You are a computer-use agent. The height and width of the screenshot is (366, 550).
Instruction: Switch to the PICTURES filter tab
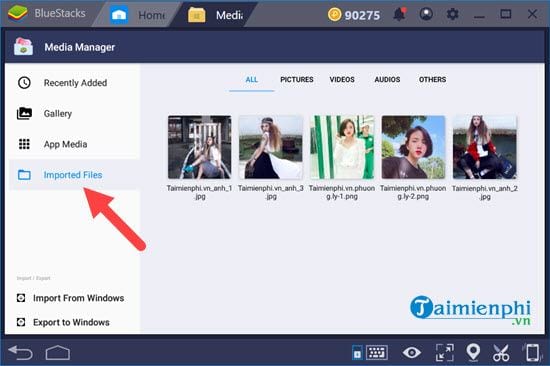point(297,80)
